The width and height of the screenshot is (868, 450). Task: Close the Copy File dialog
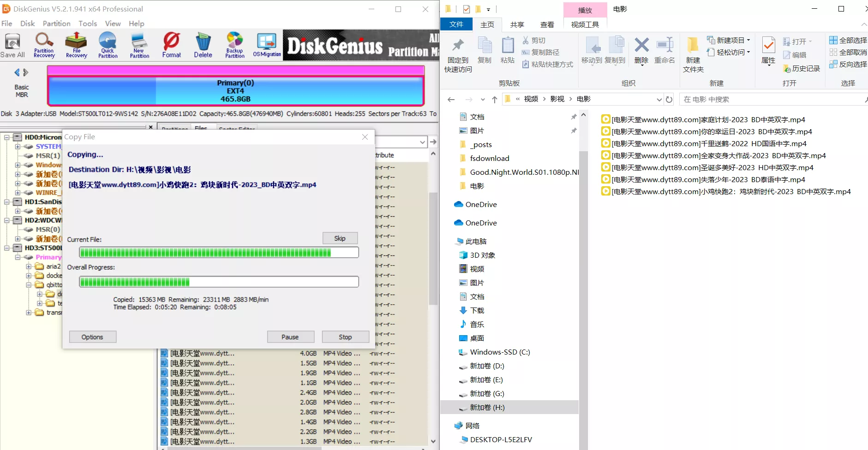tap(365, 137)
